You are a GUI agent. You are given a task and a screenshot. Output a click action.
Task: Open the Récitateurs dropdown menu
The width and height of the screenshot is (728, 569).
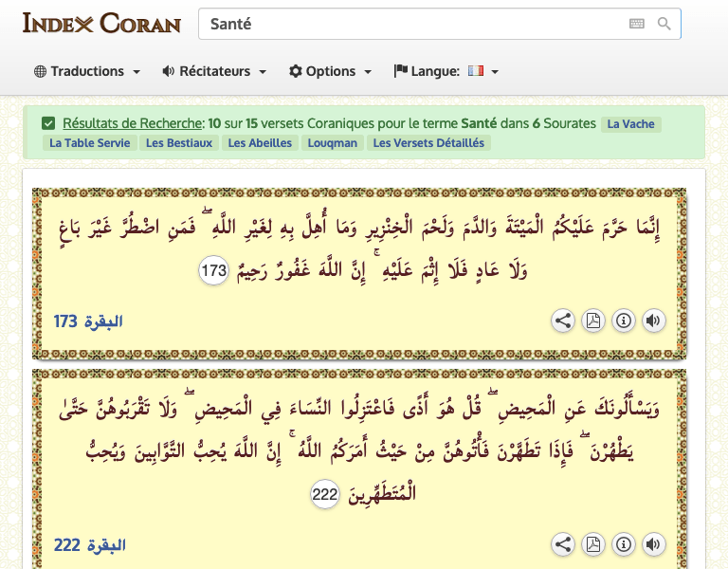[x=214, y=71]
